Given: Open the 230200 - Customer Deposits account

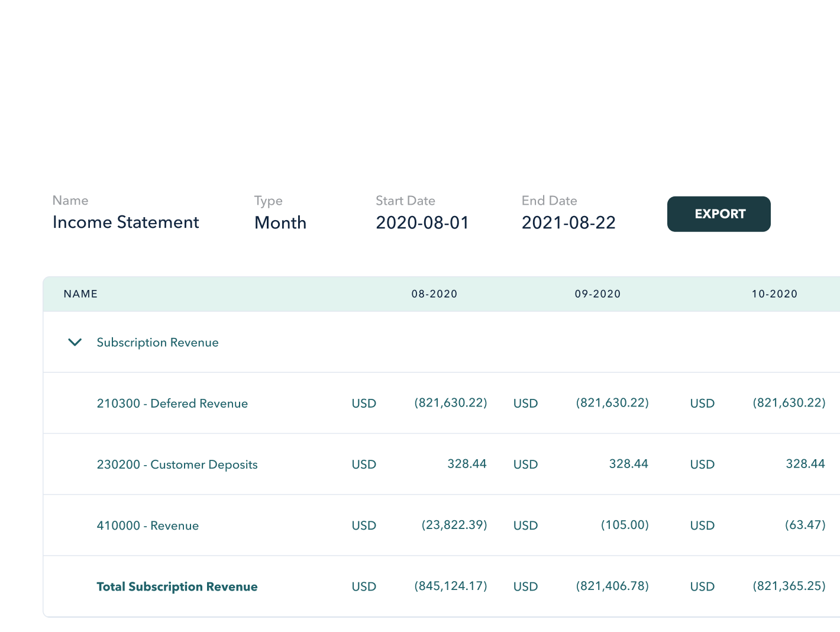Looking at the screenshot, I should [x=177, y=465].
